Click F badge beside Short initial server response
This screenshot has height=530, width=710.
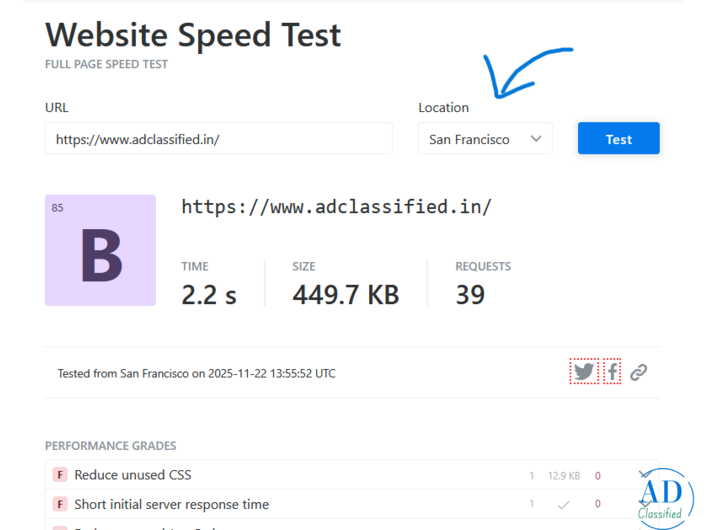pyautogui.click(x=60, y=504)
